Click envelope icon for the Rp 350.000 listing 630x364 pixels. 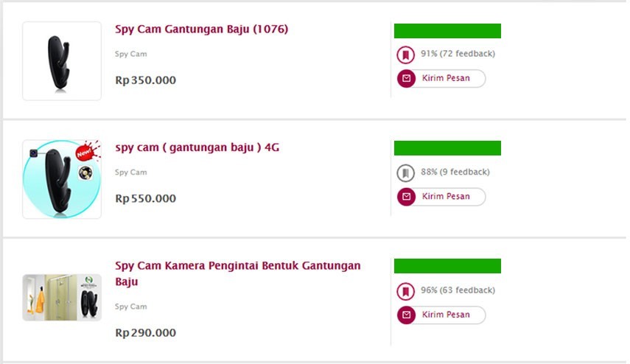(407, 79)
